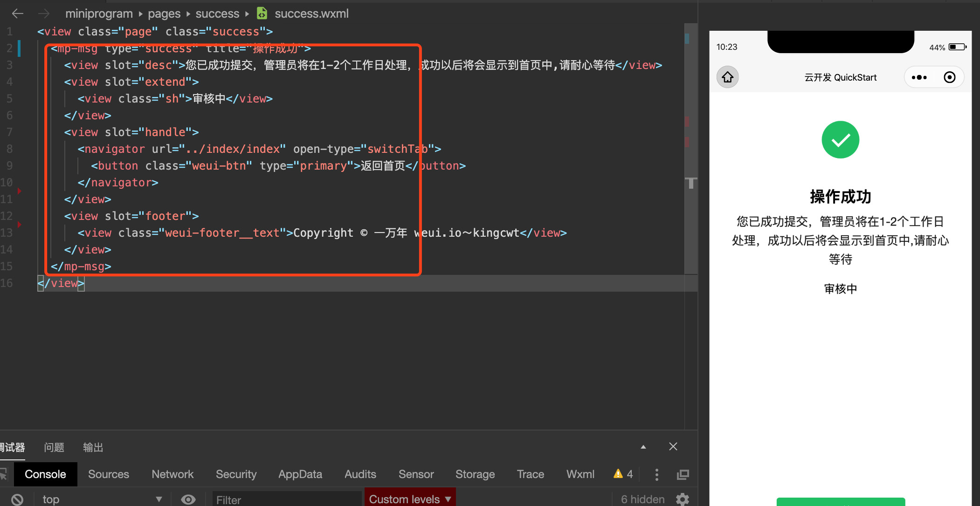Click the back navigation arrow in editor
This screenshot has height=506, width=980.
18,14
